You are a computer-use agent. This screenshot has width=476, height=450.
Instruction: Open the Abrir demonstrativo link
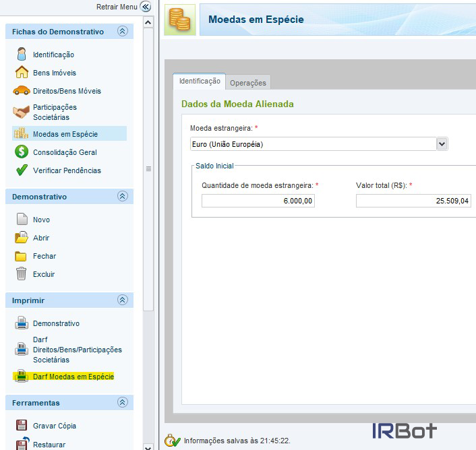(41, 238)
